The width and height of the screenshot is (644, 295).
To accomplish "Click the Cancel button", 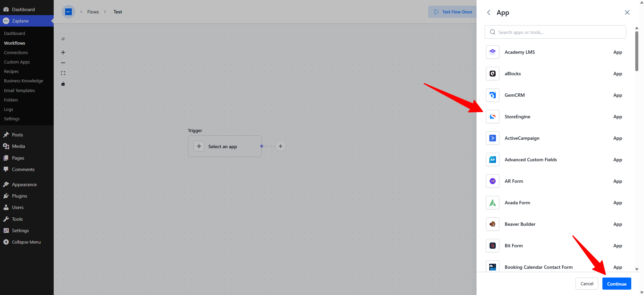I will coord(587,284).
